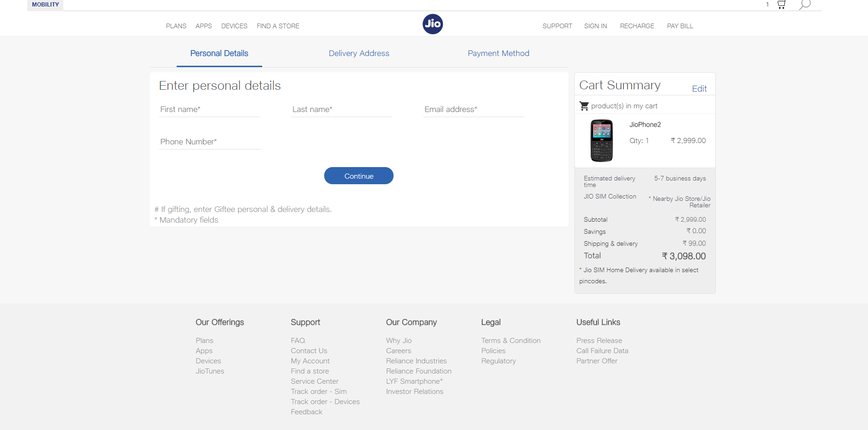This screenshot has height=430, width=868.
Task: Open Contact Us footer link
Action: 309,351
